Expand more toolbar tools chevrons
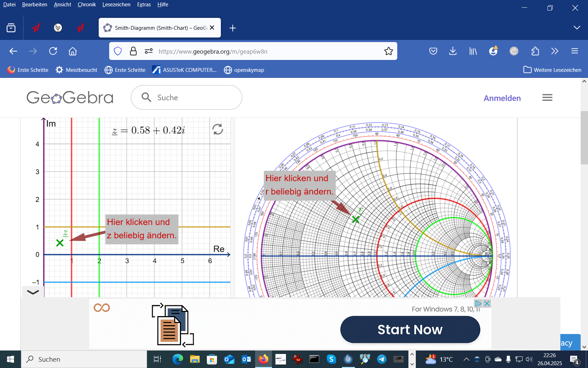Screen dimensions: 588x368 pyautogui.click(x=555, y=51)
